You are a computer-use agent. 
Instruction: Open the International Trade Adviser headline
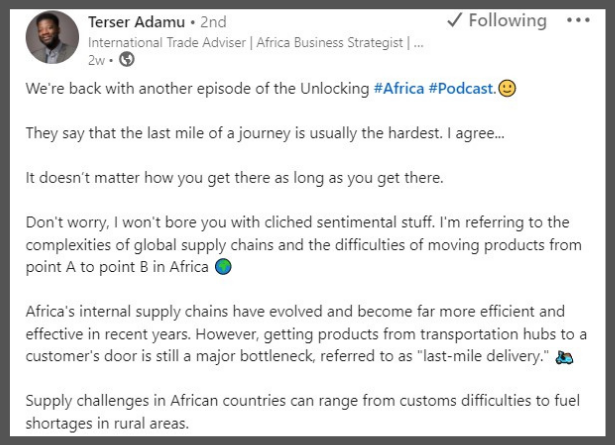tap(255, 42)
